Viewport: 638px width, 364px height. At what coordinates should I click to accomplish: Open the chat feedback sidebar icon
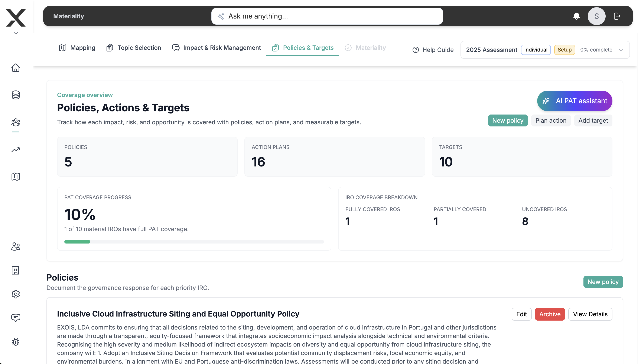pos(16,318)
